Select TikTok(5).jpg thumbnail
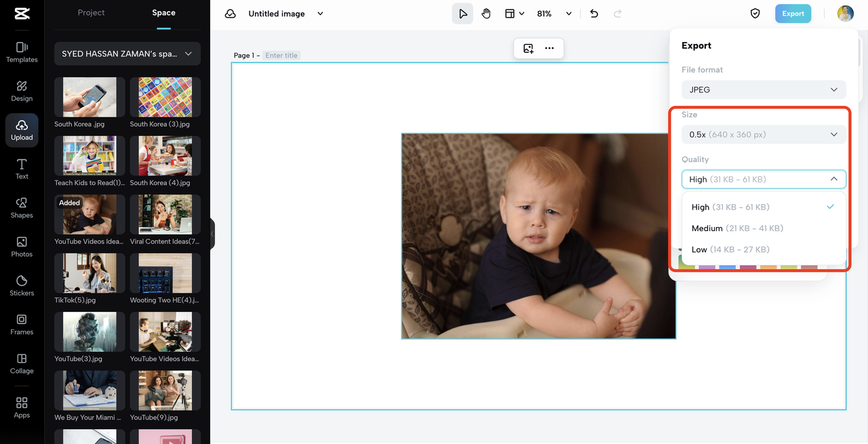Image resolution: width=868 pixels, height=444 pixels. tap(90, 273)
